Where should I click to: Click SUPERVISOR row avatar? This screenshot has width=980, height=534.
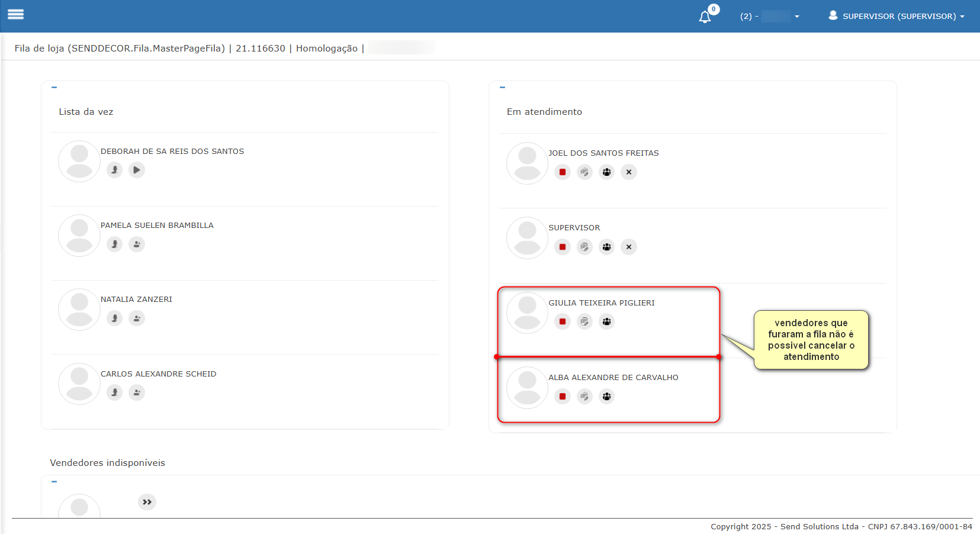tap(527, 238)
